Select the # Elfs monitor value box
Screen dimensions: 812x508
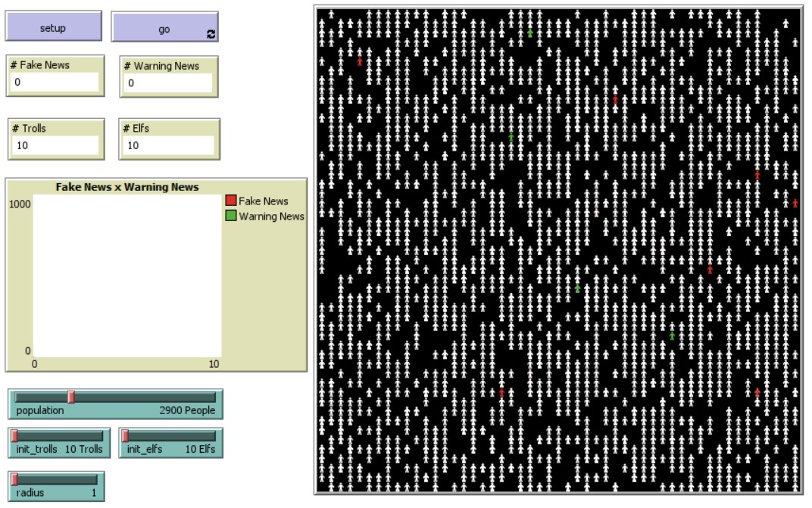[164, 145]
